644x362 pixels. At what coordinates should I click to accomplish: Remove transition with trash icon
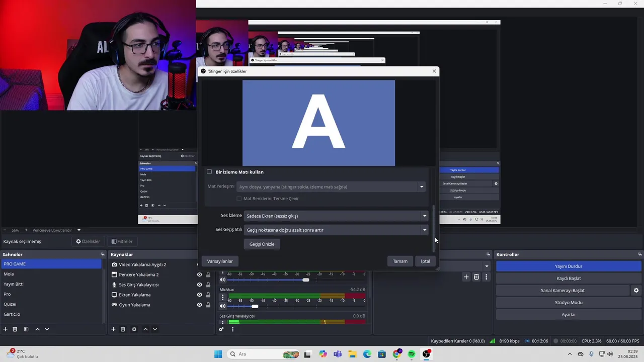tap(476, 277)
